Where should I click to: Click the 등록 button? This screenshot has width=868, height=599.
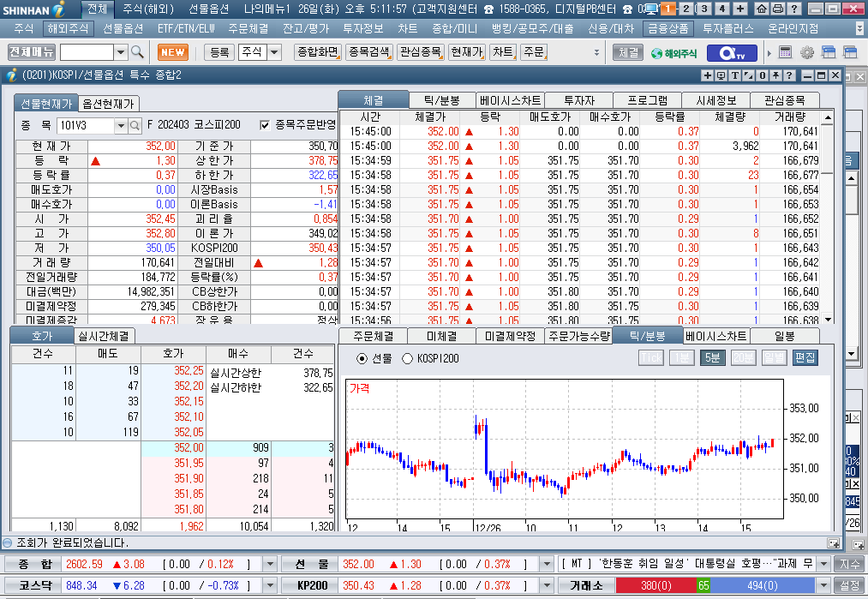coord(219,52)
